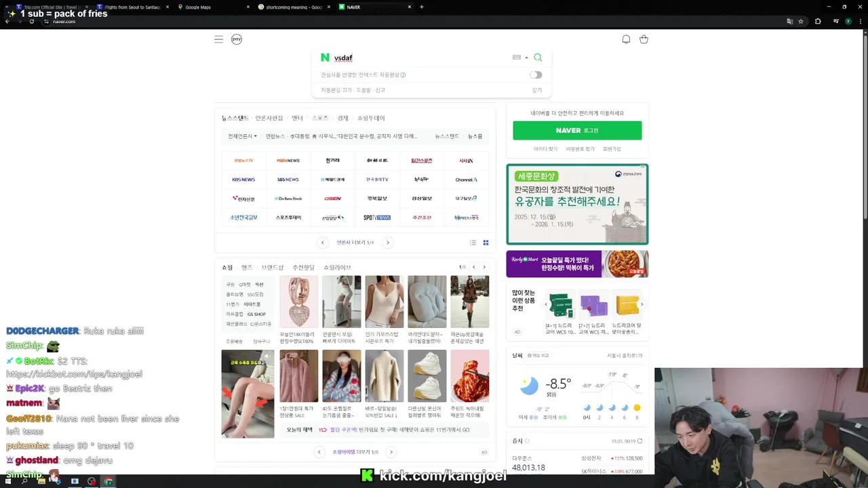Open the 세종문화상 banner ad
The height and width of the screenshot is (488, 868).
pyautogui.click(x=577, y=204)
